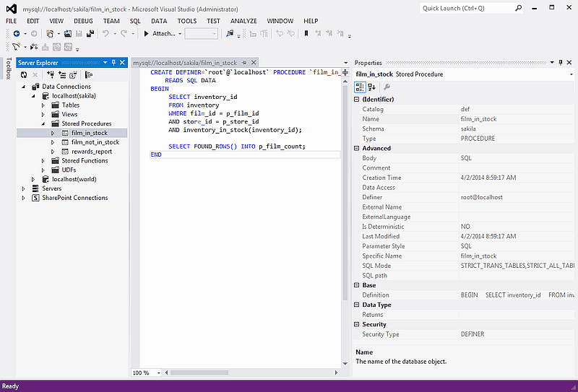Open the zoom 100 % dropdown
The image size is (578, 392).
[159, 373]
